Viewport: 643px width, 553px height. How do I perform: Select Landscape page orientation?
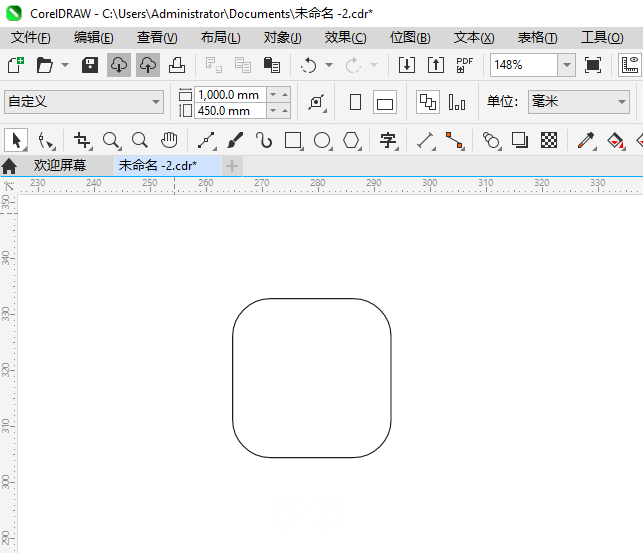coord(385,102)
